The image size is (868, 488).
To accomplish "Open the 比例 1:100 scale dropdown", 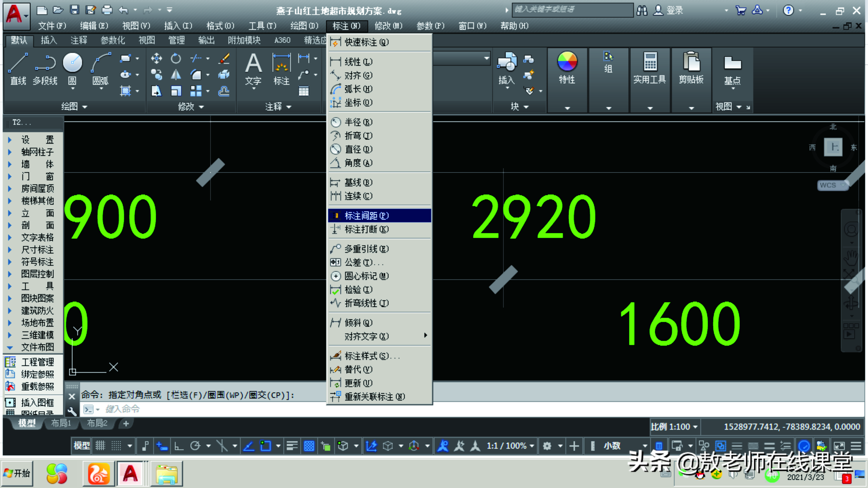I will [x=674, y=427].
